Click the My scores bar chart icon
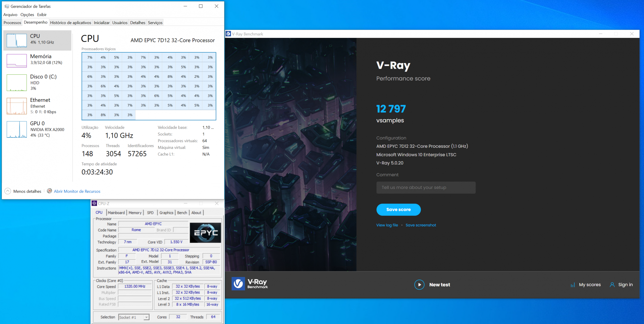The height and width of the screenshot is (324, 644). 573,285
